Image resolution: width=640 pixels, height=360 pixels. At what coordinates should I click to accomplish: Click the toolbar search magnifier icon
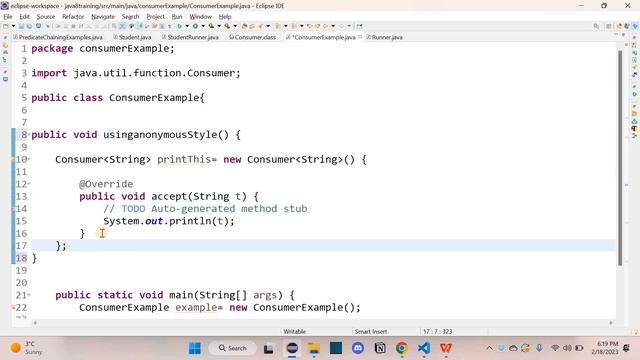pos(596,26)
